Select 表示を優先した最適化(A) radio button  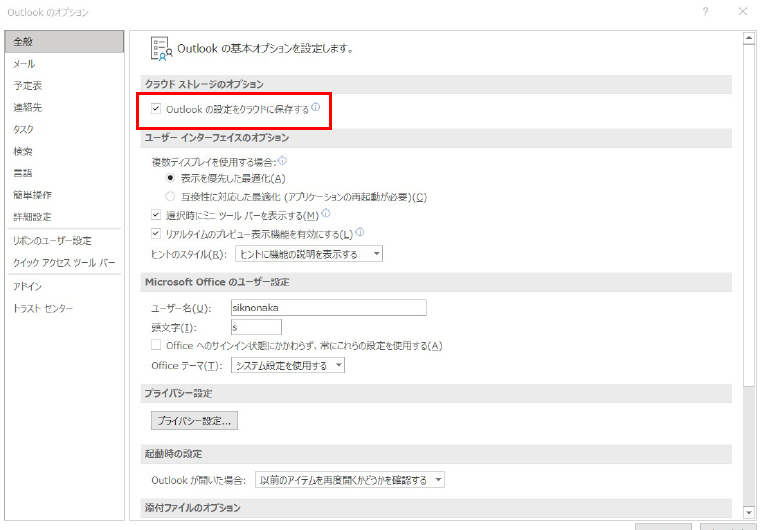(170, 178)
